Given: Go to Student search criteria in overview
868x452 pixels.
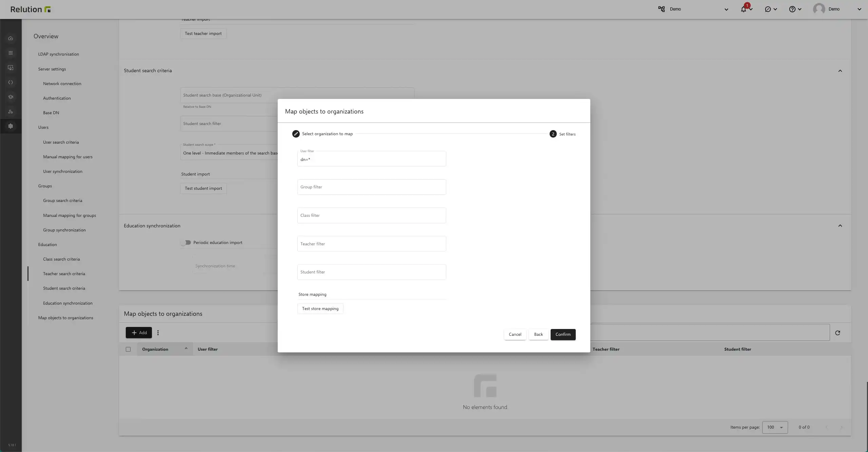Looking at the screenshot, I should (x=64, y=288).
